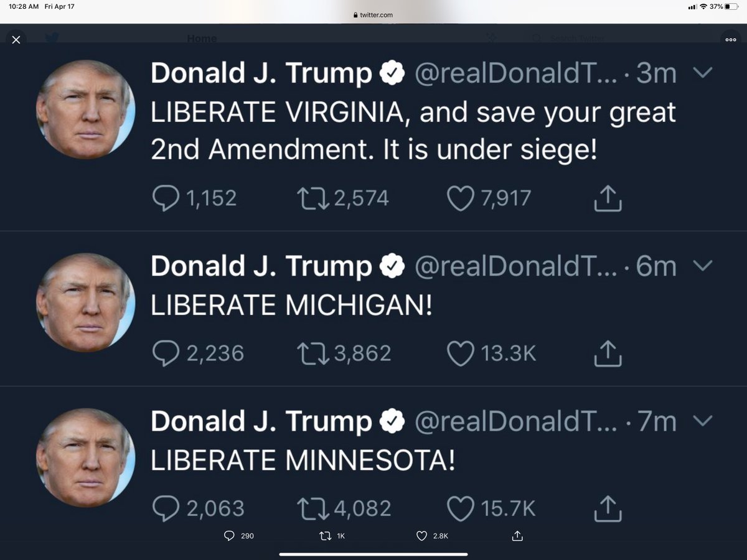Close the image viewer with X

click(16, 40)
